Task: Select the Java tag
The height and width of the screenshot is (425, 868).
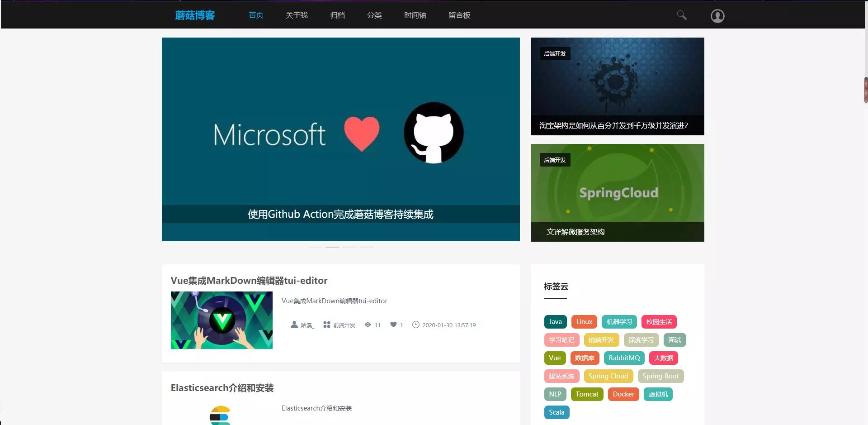Action: [x=555, y=322]
